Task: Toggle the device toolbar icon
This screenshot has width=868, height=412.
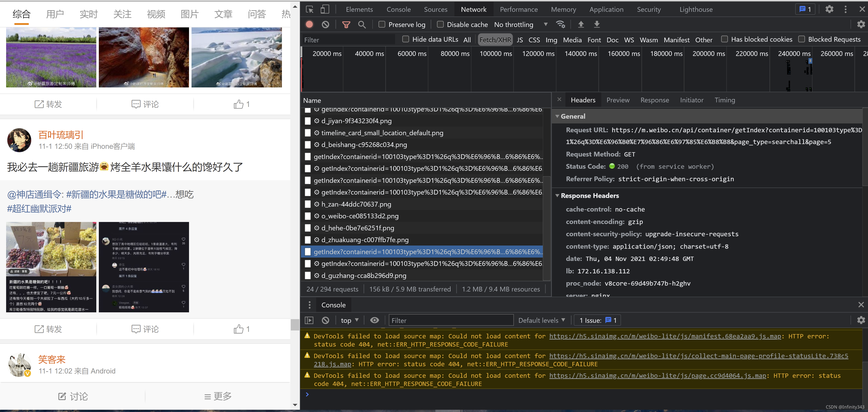Action: tap(325, 10)
